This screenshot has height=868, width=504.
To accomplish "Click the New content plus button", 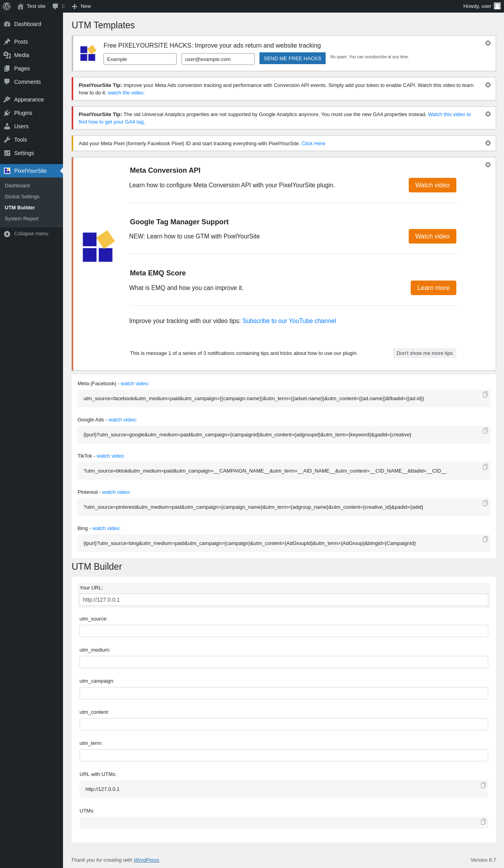I will (x=82, y=6).
